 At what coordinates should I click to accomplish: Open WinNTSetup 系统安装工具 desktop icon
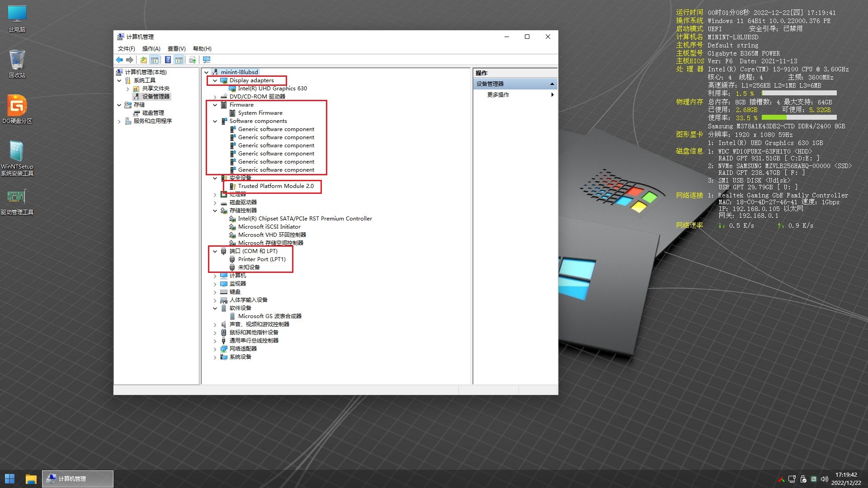tap(17, 158)
